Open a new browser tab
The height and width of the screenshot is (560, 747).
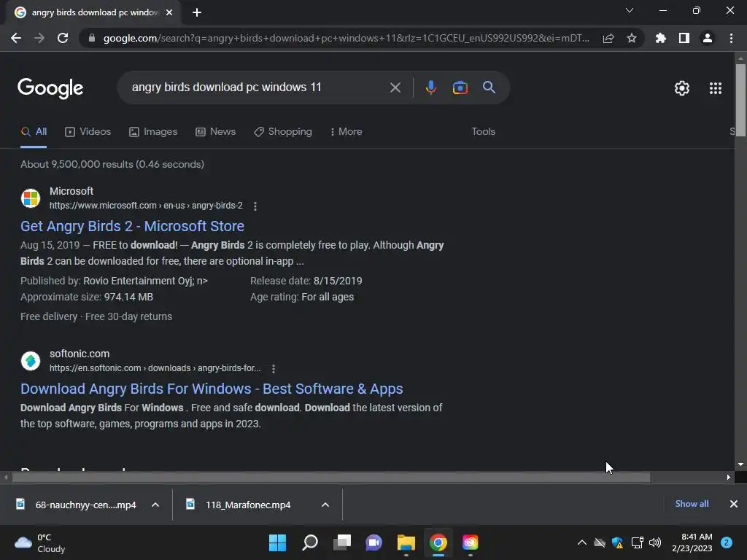click(197, 12)
